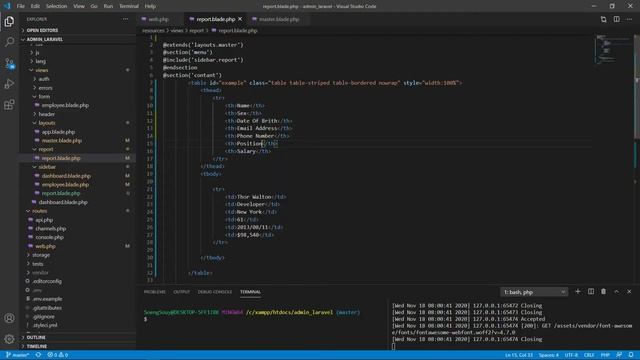
Task: Show errors and warnings count in status bar
Action: pyautogui.click(x=58, y=355)
